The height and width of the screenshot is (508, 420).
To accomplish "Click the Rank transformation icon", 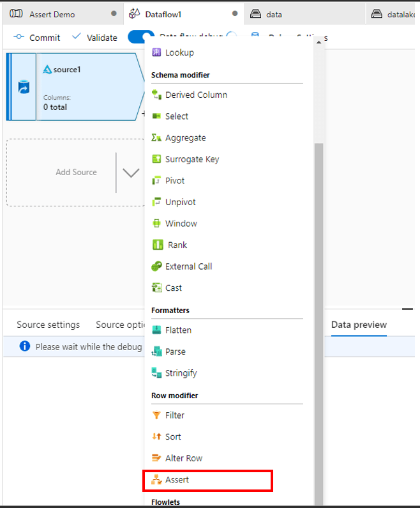I will (x=158, y=245).
